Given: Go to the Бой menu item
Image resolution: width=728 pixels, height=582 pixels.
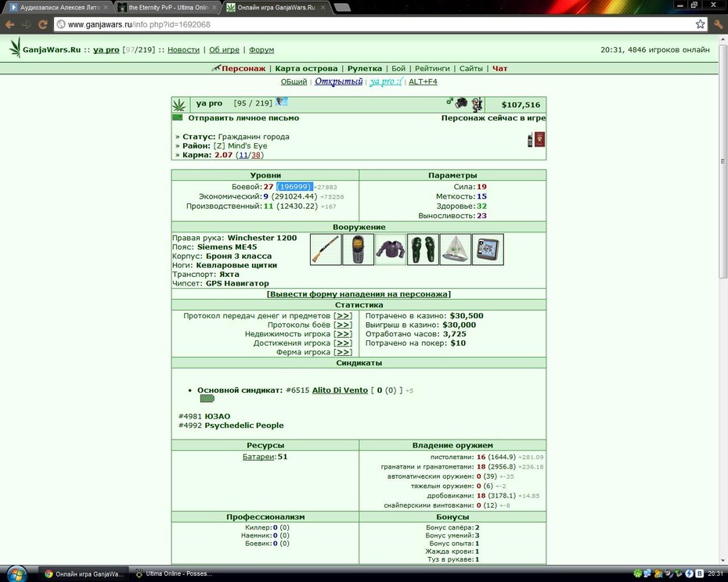Looking at the screenshot, I should [398, 68].
